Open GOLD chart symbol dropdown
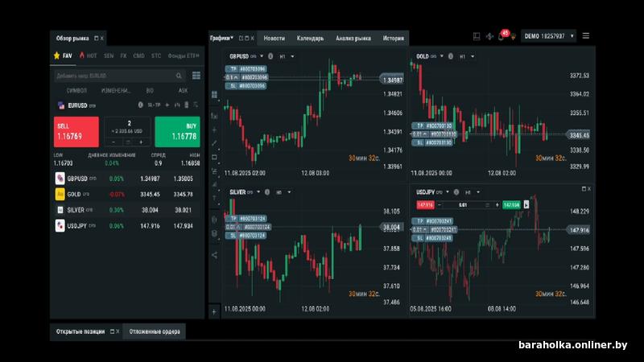 pos(441,56)
